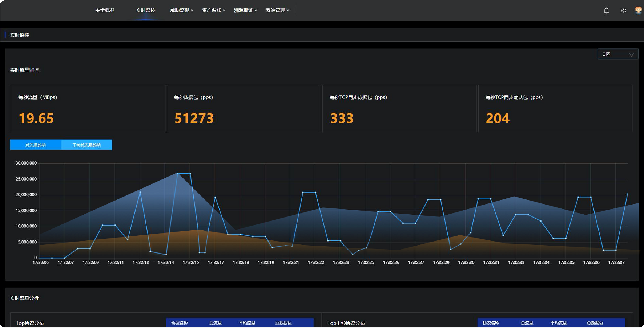The width and height of the screenshot is (644, 328).
Task: Click the 每秒数据包 value 51273
Action: click(x=194, y=118)
